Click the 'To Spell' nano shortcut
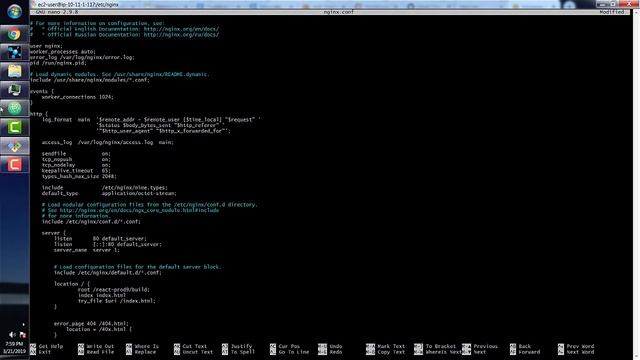 click(242, 352)
